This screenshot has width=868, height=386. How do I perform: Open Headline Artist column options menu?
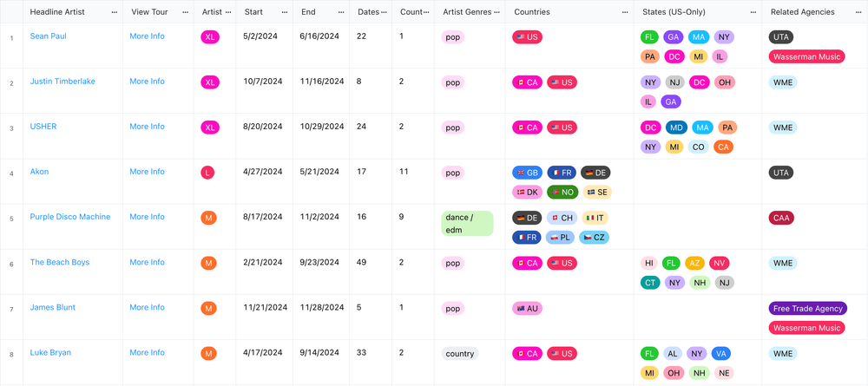tap(114, 11)
